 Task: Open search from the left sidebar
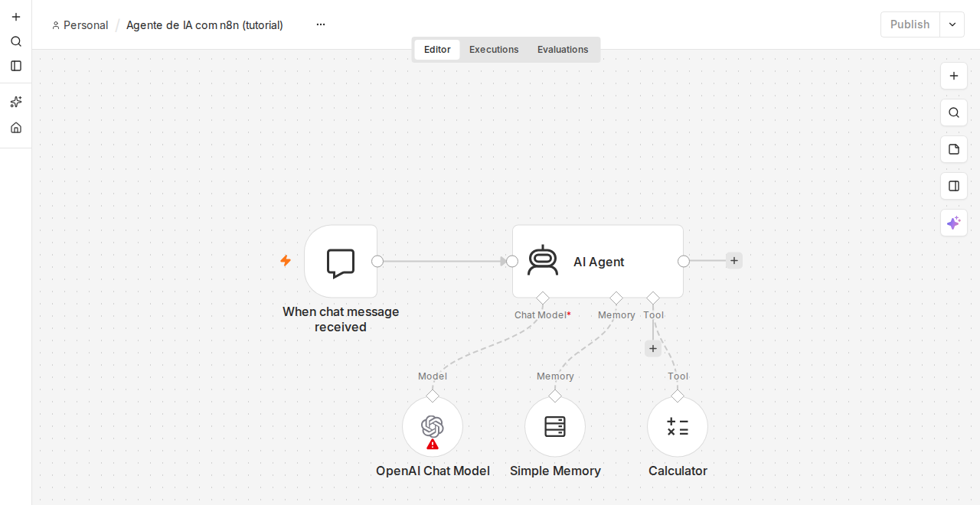point(16,41)
